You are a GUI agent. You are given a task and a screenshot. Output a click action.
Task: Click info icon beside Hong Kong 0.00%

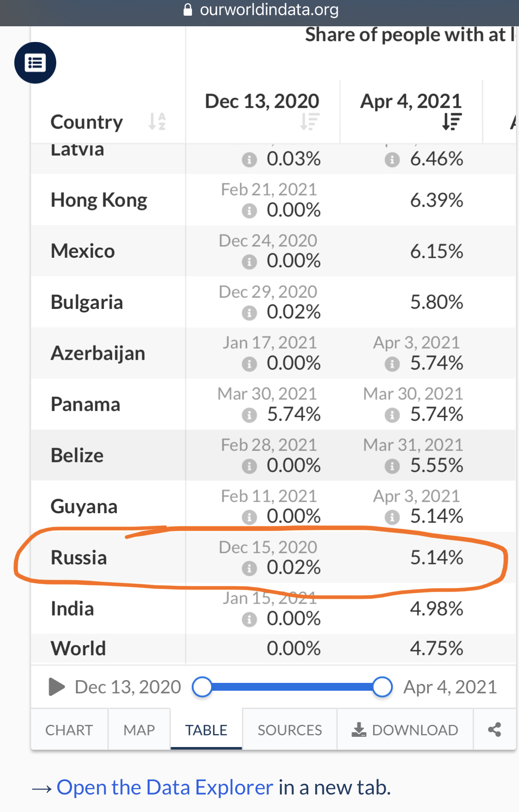249,211
